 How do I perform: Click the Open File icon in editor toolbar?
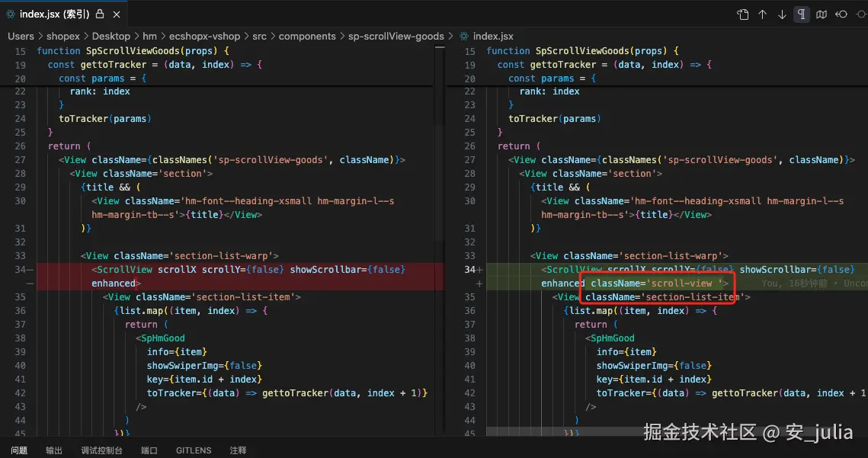pos(742,14)
